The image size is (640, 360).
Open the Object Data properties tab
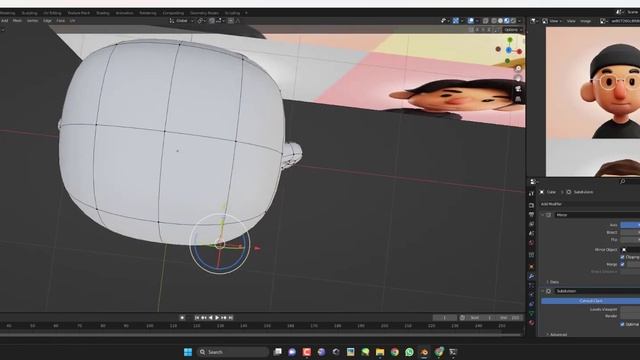click(x=531, y=313)
